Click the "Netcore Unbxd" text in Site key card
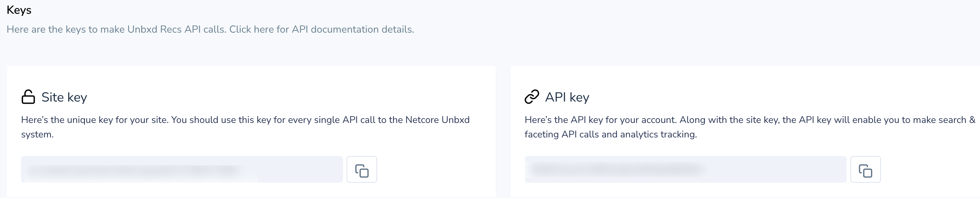 tap(437, 120)
